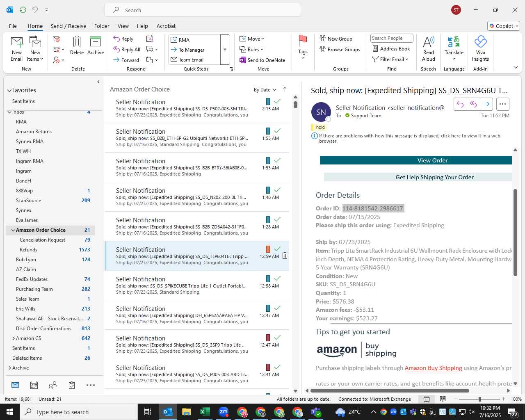Click the orange category on 12:59 AM message

[x=268, y=249]
